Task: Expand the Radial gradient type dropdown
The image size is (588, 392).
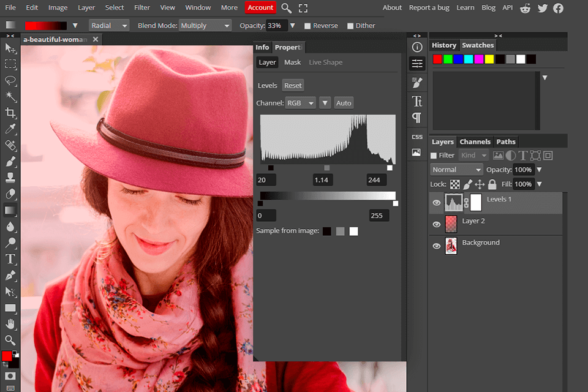Action: (110, 26)
